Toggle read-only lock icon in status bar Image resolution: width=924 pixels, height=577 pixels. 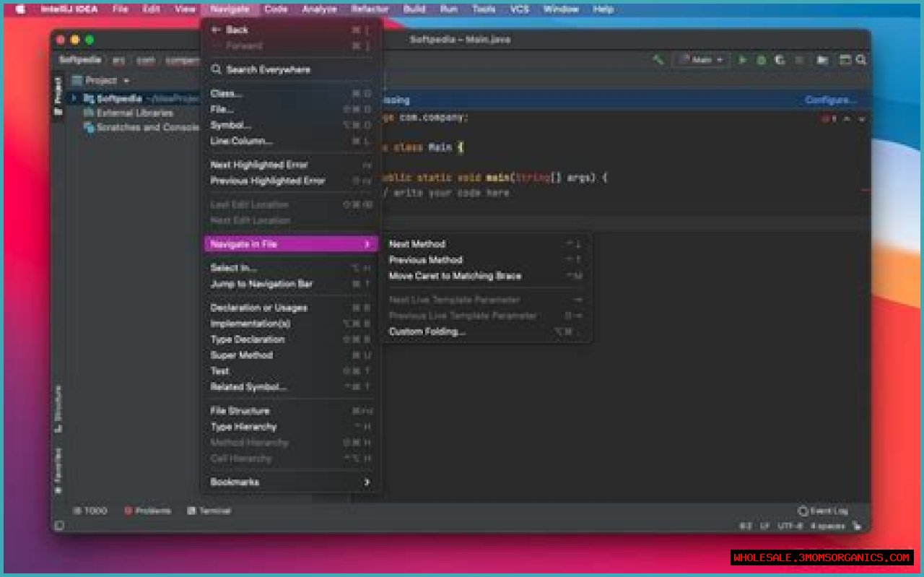point(857,526)
